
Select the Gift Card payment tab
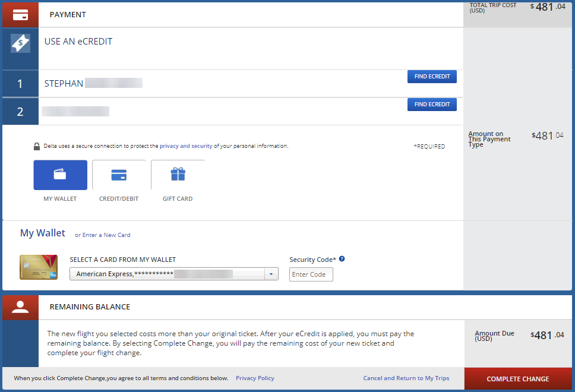click(x=178, y=175)
